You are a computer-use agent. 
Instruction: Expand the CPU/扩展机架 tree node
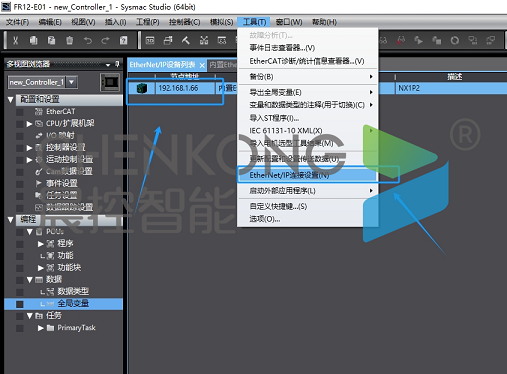point(29,124)
